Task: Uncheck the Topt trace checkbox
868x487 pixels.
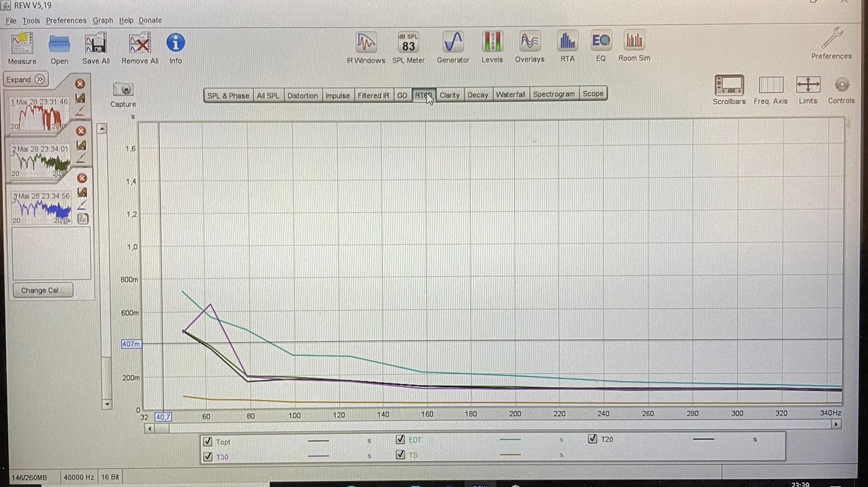Action: (208, 441)
